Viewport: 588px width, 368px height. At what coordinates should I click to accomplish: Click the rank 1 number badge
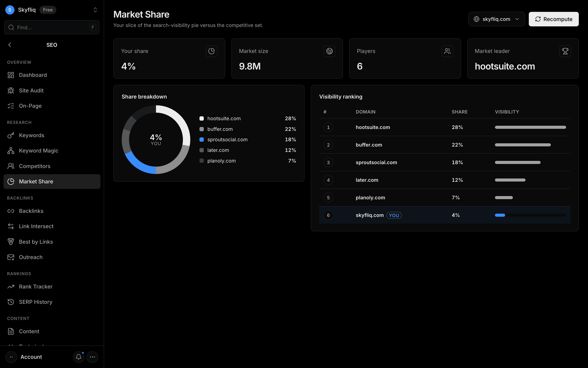(328, 127)
